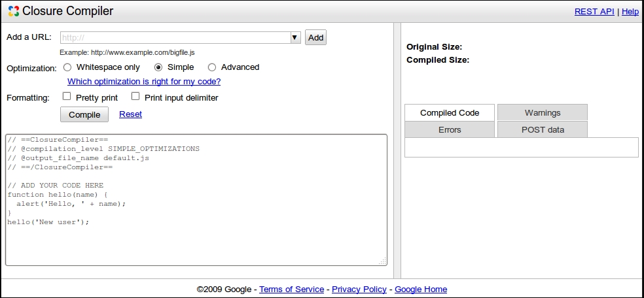Image resolution: width=644 pixels, height=298 pixels.
Task: Open the Errors tab
Action: coord(450,129)
